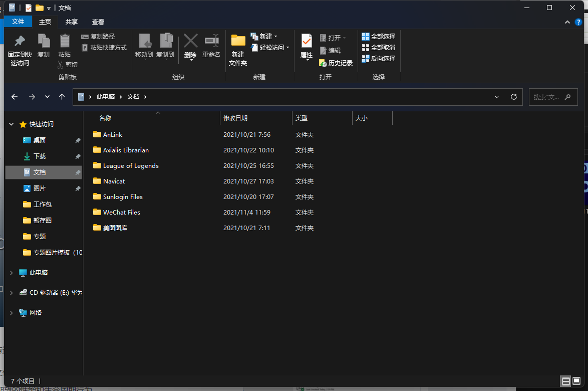Click 全部选择 select all
The width and height of the screenshot is (588, 391).
pyautogui.click(x=378, y=37)
